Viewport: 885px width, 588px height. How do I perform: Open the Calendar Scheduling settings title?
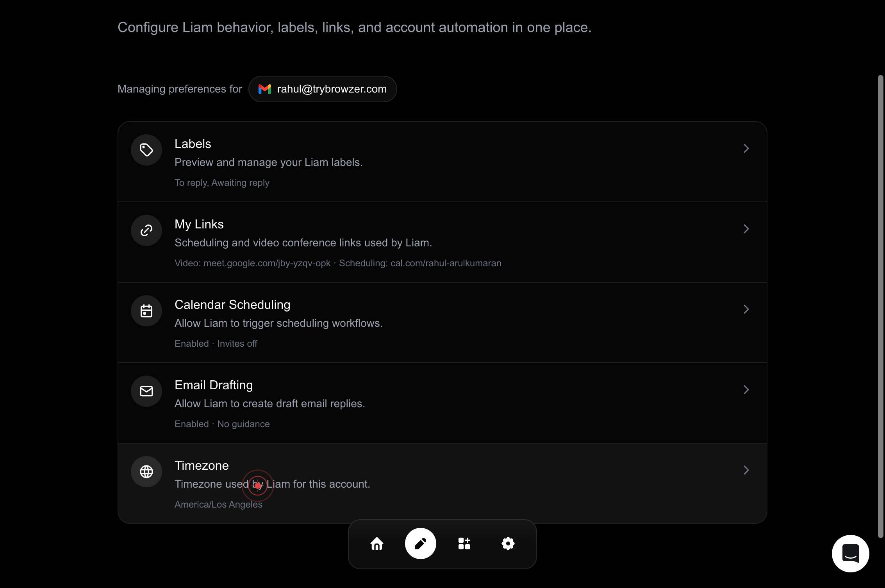[x=232, y=305]
